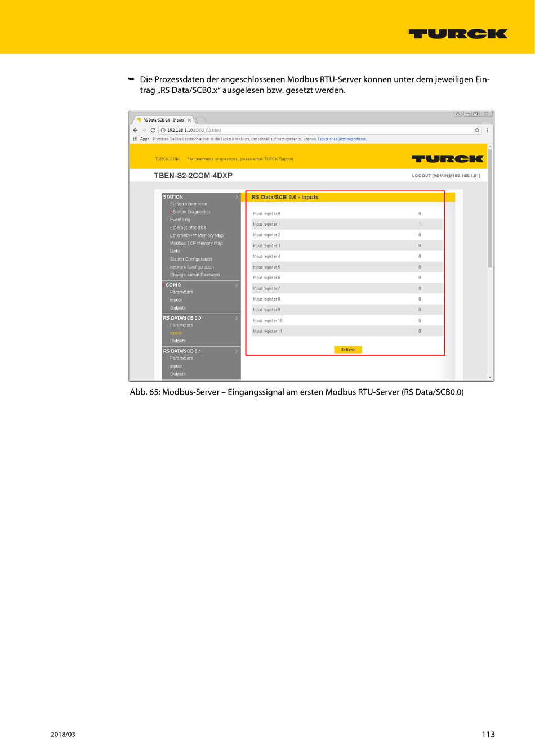
Task: Toggle the RS DATA/SCB 0.0 chevron
Action: click(237, 318)
